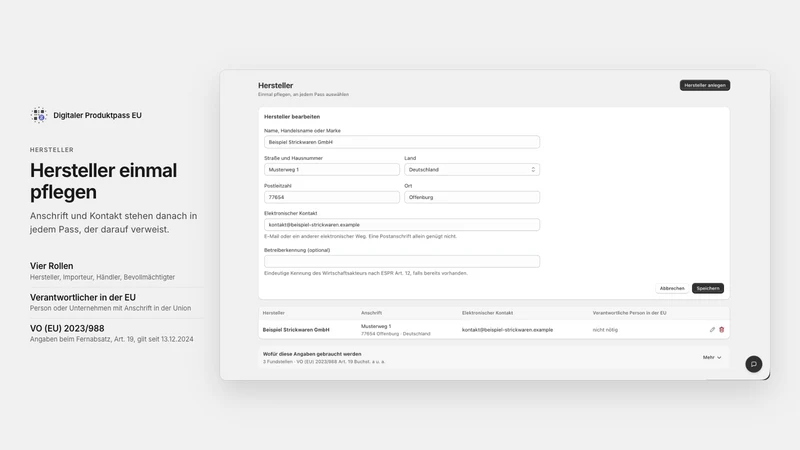Screen dimensions: 800x450
Task: Delete Beispiel Strickwaren GmbH with trash icon
Action: 721,330
